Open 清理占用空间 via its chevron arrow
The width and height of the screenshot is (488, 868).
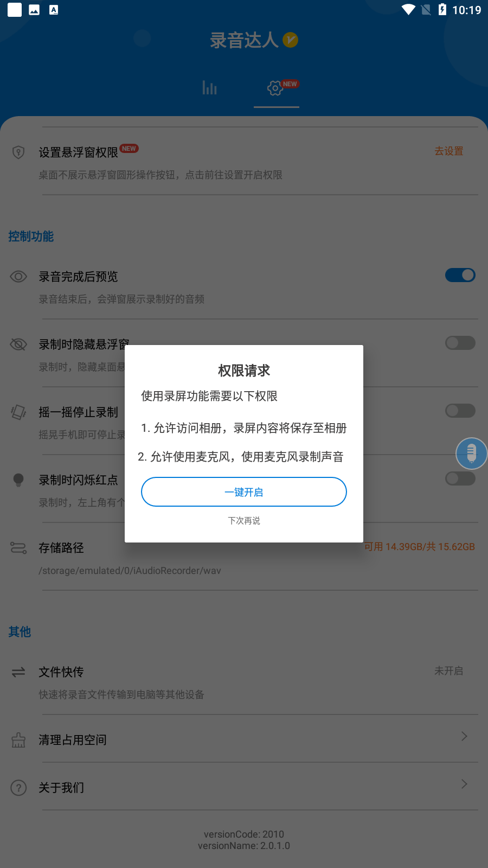[464, 736]
